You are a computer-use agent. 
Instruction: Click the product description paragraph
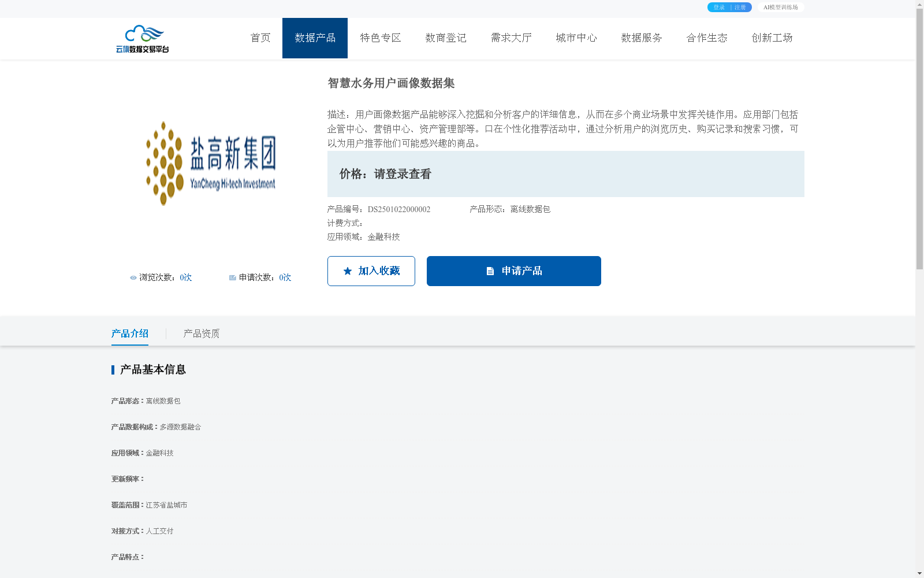pos(563,129)
